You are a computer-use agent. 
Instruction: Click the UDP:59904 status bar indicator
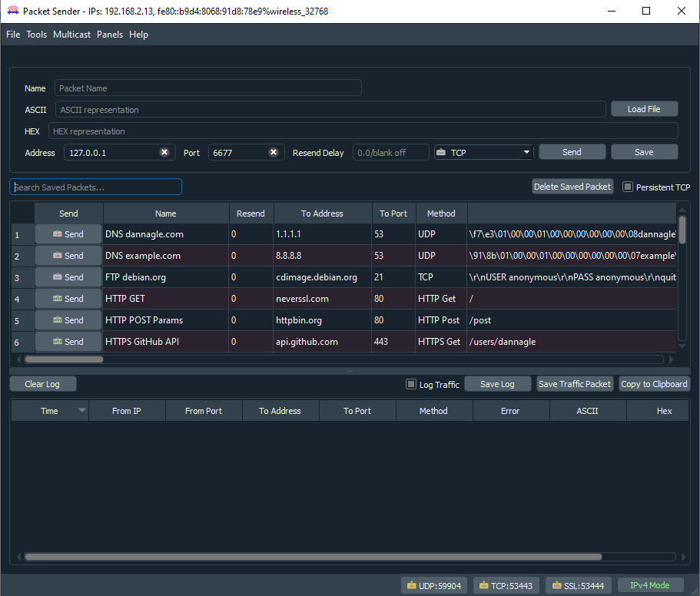click(434, 585)
